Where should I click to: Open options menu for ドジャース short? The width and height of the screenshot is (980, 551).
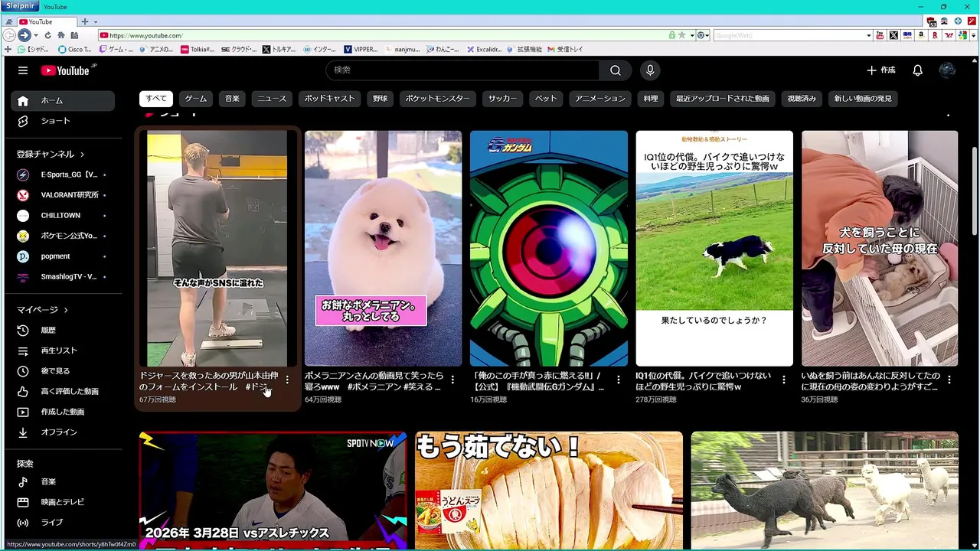[287, 380]
